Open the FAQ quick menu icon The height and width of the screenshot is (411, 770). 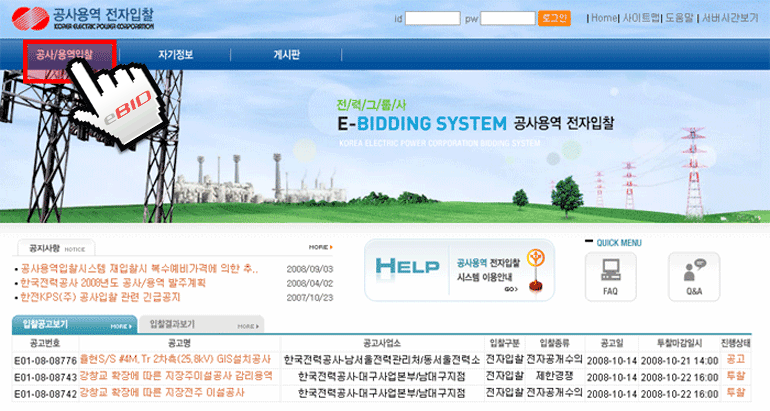tap(610, 276)
